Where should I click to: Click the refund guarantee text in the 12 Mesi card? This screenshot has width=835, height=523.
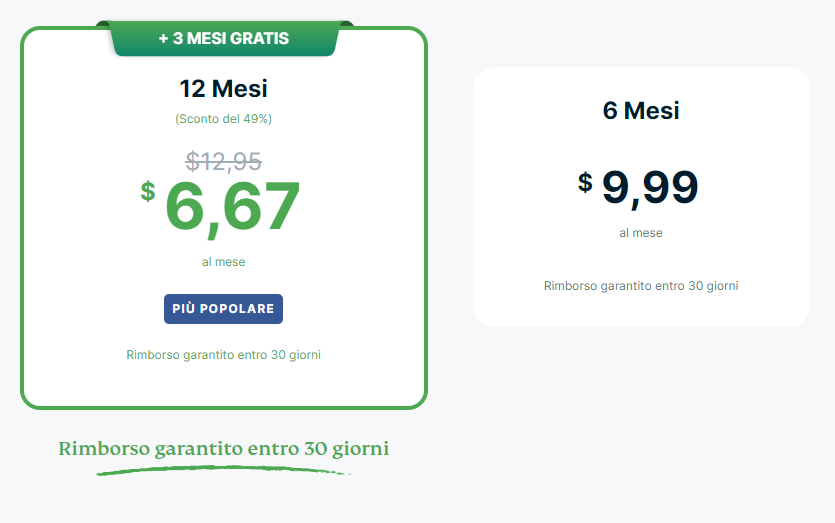224,354
